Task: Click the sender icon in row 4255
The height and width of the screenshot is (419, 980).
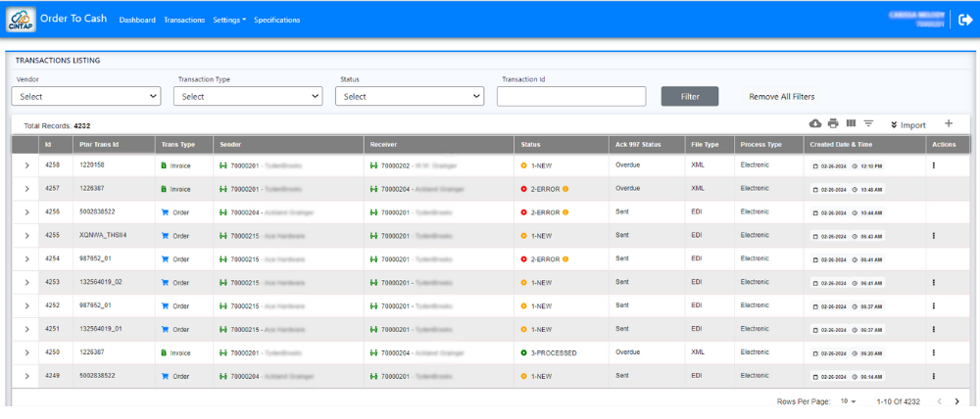Action: (223, 235)
